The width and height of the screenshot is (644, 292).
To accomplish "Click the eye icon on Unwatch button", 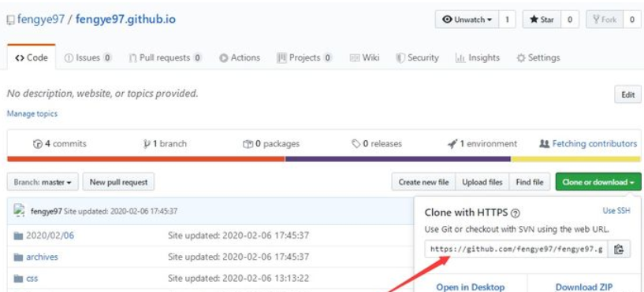I will (x=447, y=20).
